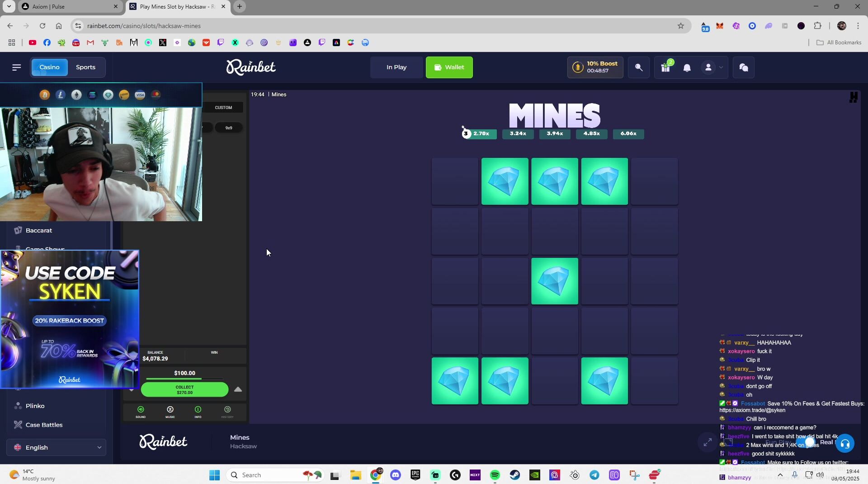The height and width of the screenshot is (484, 868).
Task: Open Case Battles in the sidebar
Action: 44,425
